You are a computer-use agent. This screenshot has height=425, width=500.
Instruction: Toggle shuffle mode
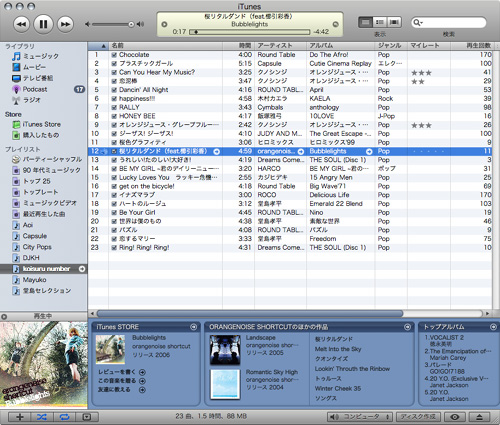click(42, 417)
